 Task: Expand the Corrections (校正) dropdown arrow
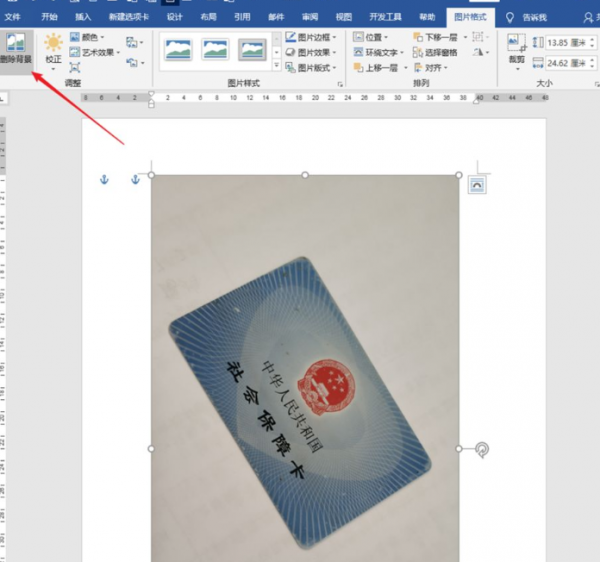pos(53,69)
